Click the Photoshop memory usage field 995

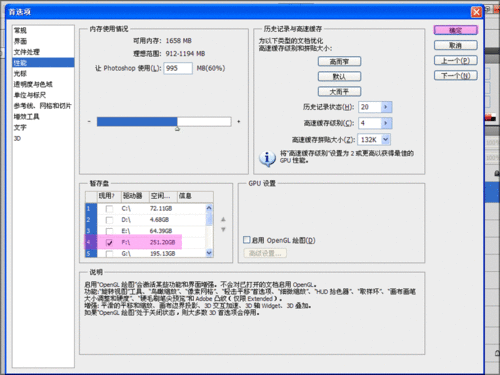[x=178, y=68]
